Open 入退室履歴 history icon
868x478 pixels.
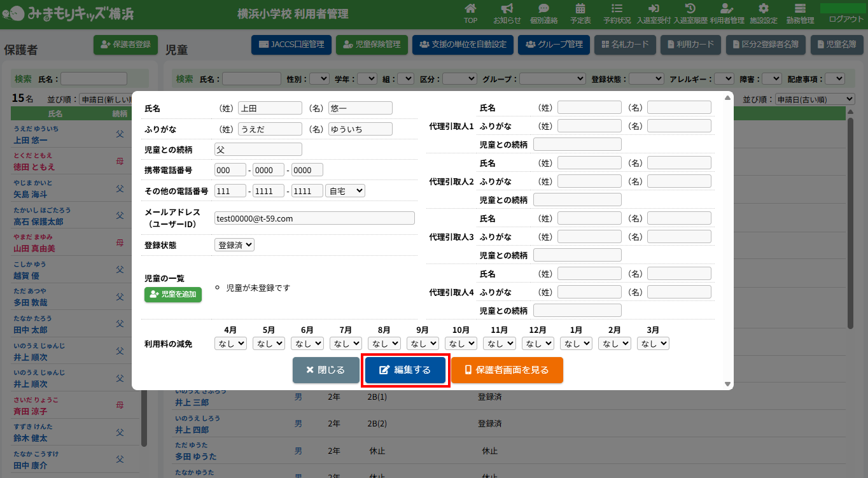690,9
